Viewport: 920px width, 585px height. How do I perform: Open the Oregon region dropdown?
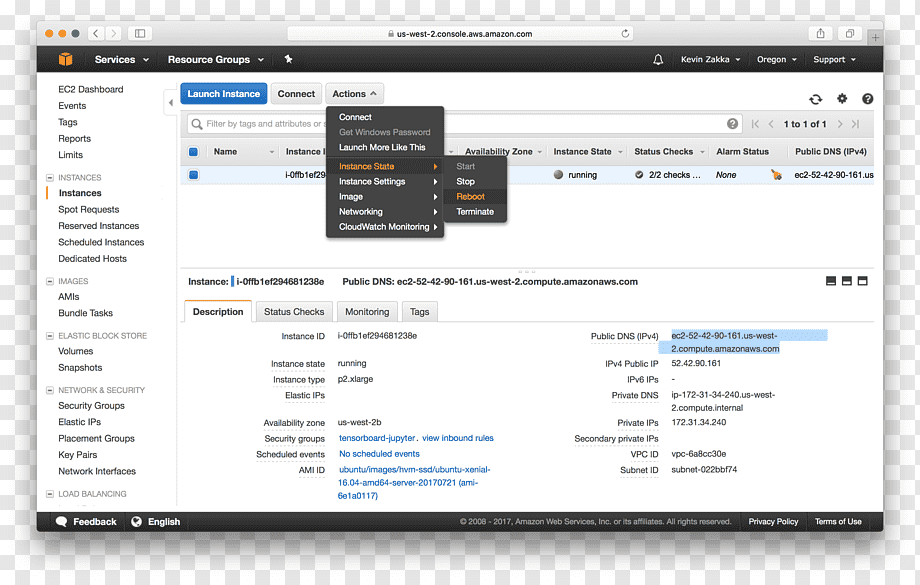click(776, 59)
